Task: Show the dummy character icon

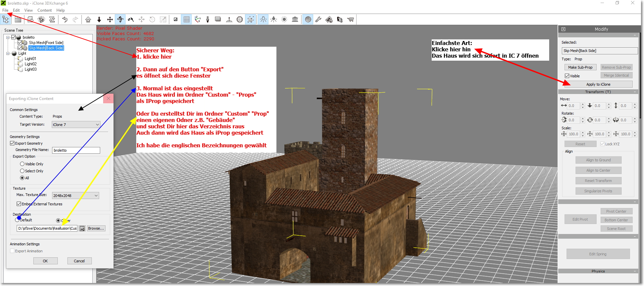Action: point(208,19)
